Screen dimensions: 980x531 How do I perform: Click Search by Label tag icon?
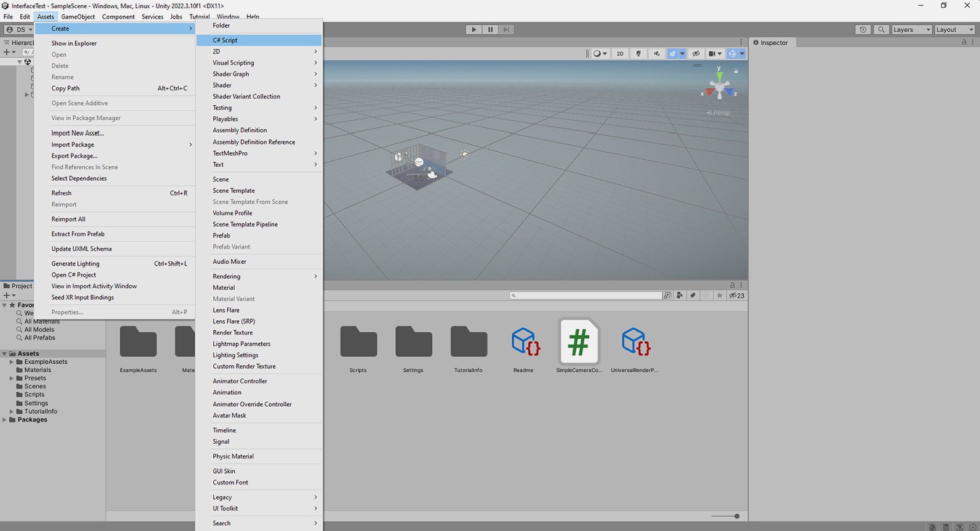(693, 295)
